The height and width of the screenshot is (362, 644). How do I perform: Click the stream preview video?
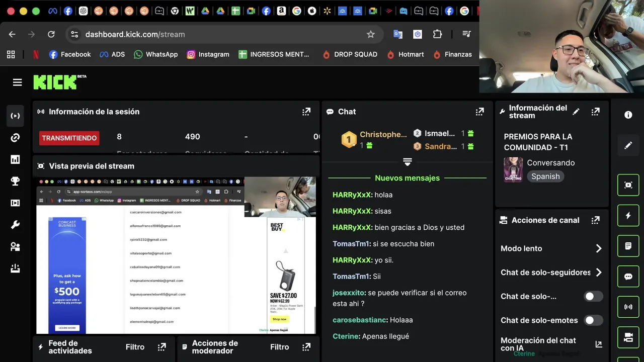point(176,255)
